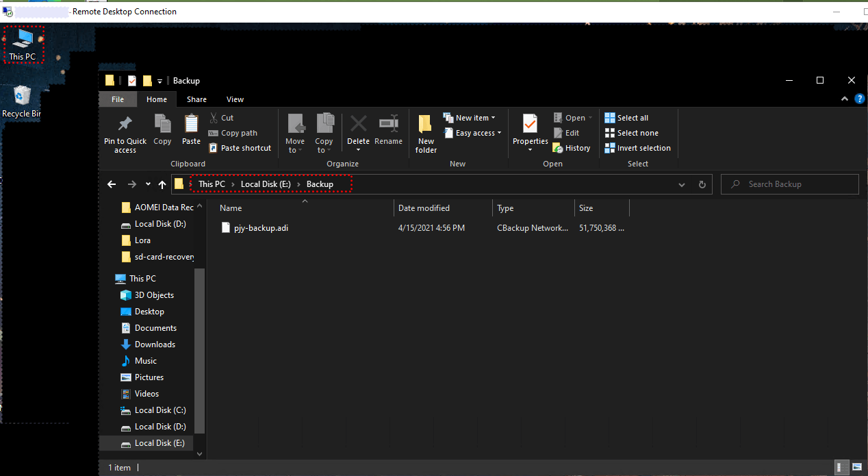Screen dimensions: 868x476
Task: Refresh the Backup folder view
Action: click(x=702, y=184)
